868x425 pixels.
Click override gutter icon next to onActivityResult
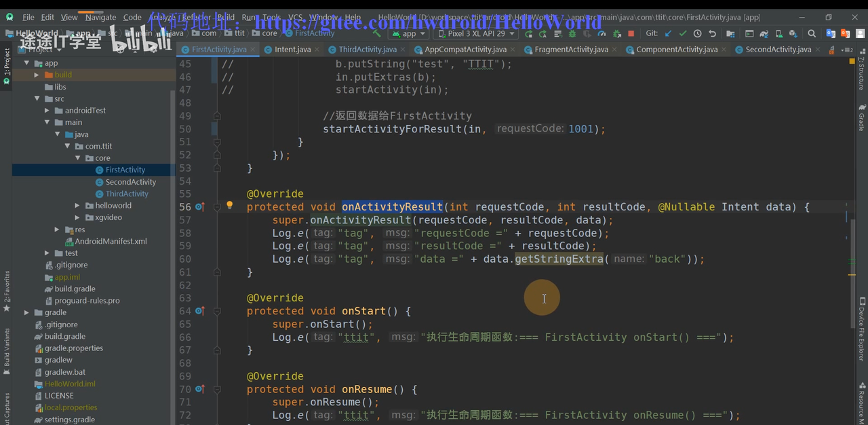click(200, 206)
